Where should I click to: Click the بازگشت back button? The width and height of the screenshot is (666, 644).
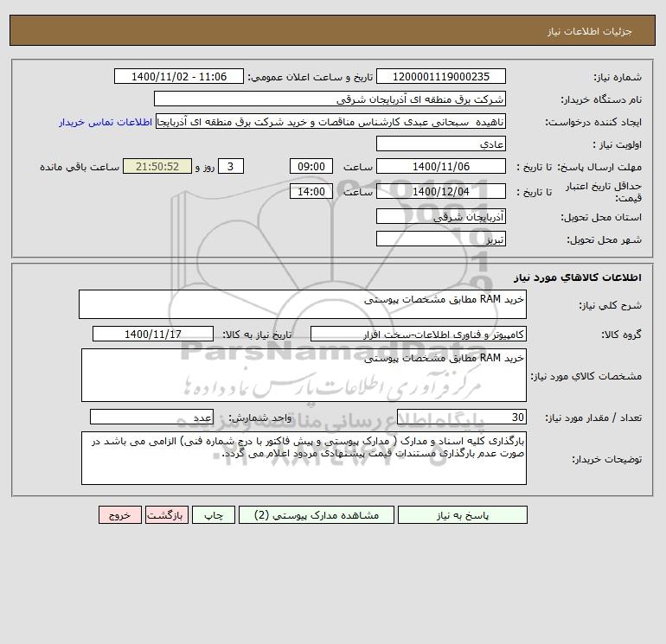coord(166,514)
